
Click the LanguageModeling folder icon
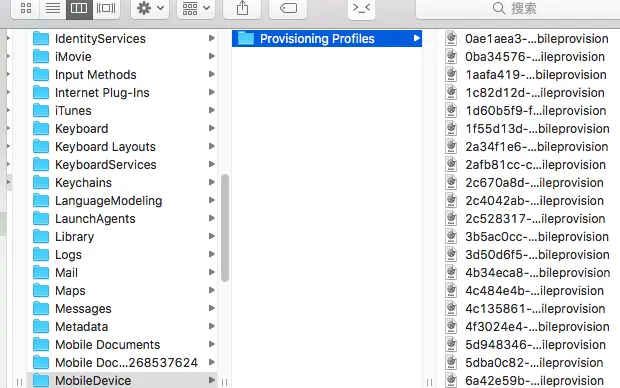click(41, 201)
